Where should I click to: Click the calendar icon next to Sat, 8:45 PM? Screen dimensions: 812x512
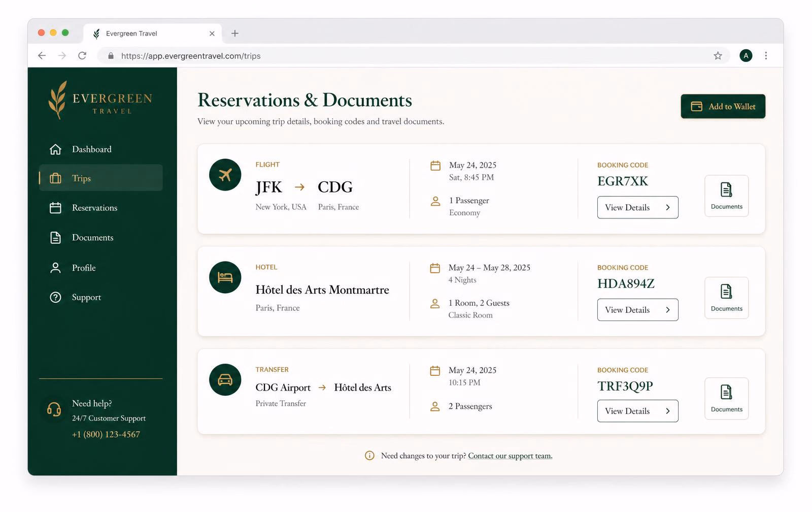click(x=435, y=166)
